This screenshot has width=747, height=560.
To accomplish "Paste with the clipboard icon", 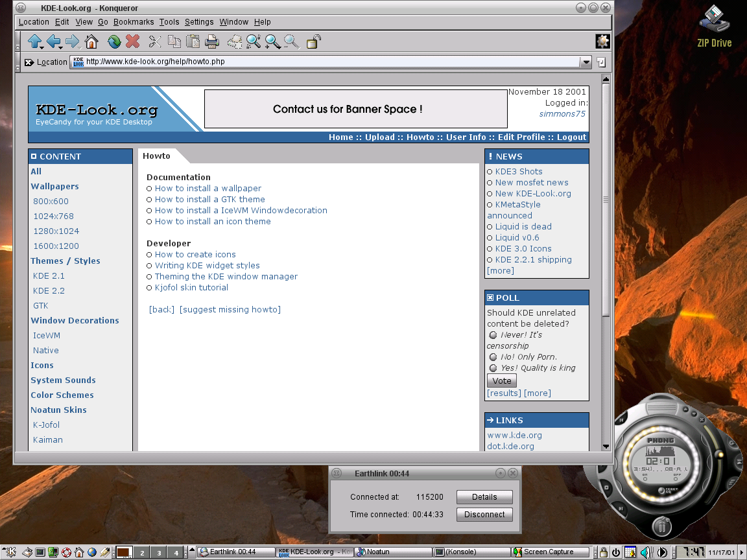I will click(x=193, y=42).
